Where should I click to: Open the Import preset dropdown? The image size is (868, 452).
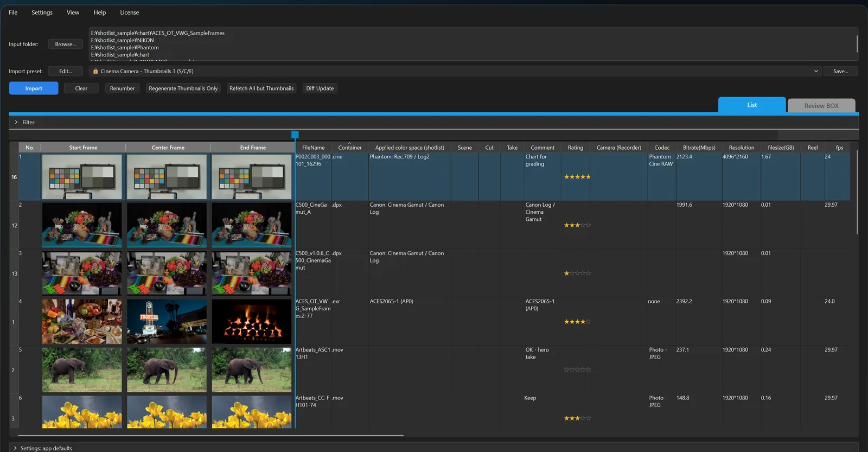816,71
